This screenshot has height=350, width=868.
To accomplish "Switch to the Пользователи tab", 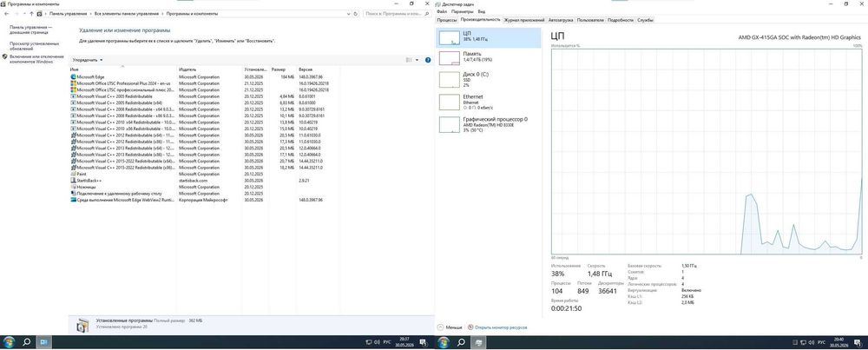I will coord(590,20).
